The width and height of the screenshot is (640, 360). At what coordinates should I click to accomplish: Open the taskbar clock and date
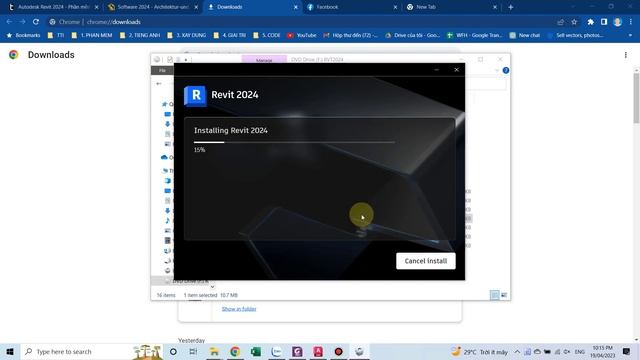[x=602, y=351]
